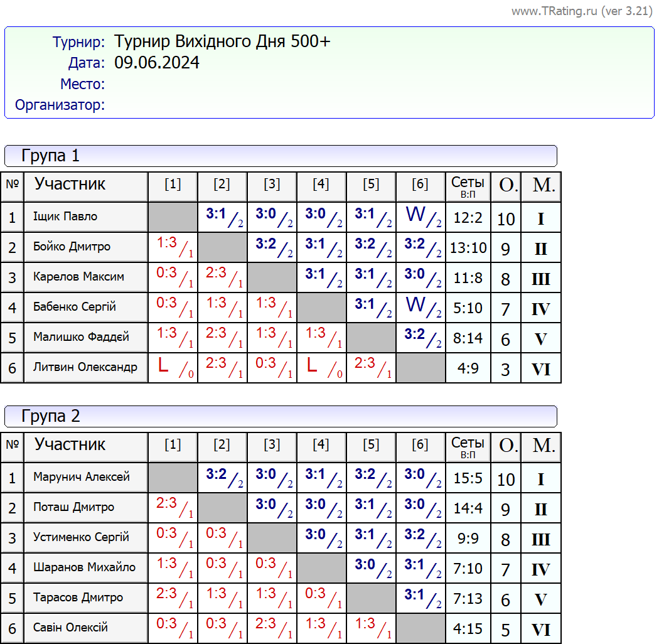This screenshot has height=644, width=659.
Task: Click the Група 2 header bar
Action: 281,416
